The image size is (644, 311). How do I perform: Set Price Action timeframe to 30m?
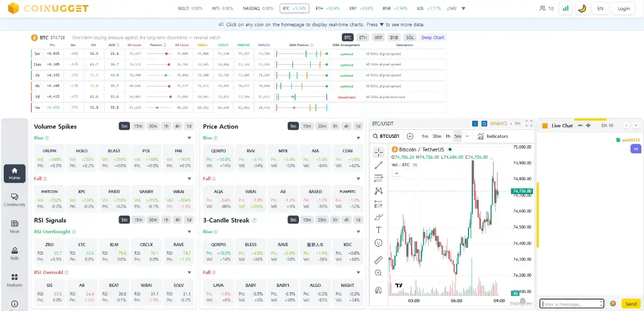pos(321,126)
